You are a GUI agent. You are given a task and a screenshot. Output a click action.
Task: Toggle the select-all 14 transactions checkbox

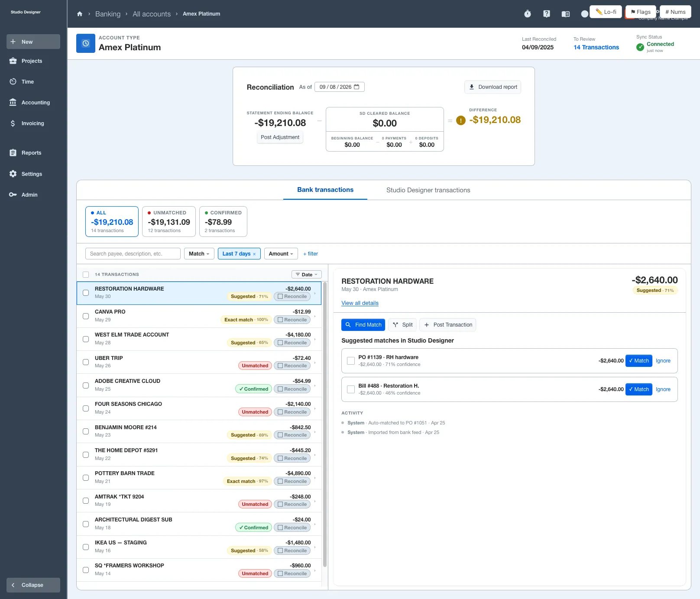[86, 275]
